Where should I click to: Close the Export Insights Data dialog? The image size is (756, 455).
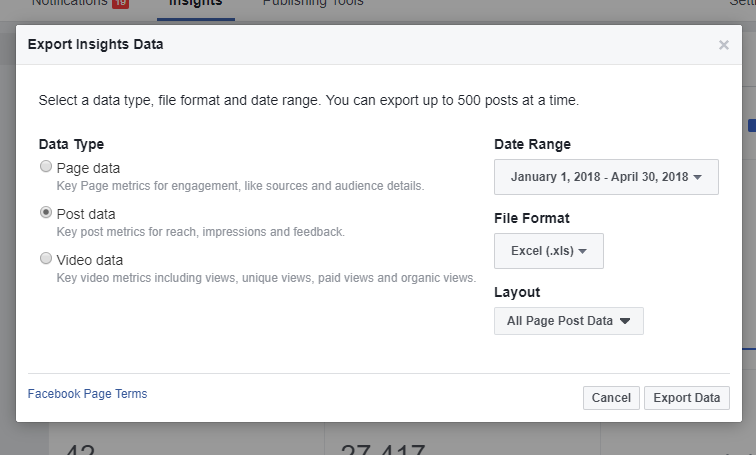[x=724, y=45]
